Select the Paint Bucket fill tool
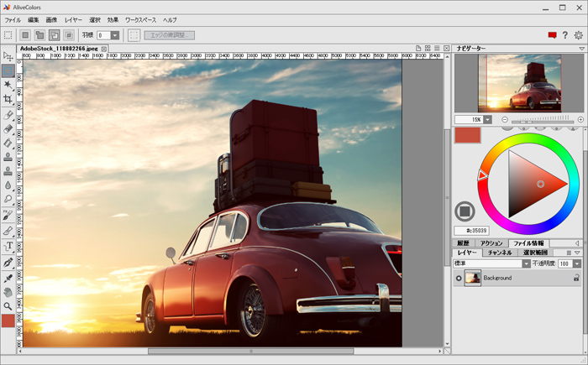This screenshot has width=588, height=365. 8,143
